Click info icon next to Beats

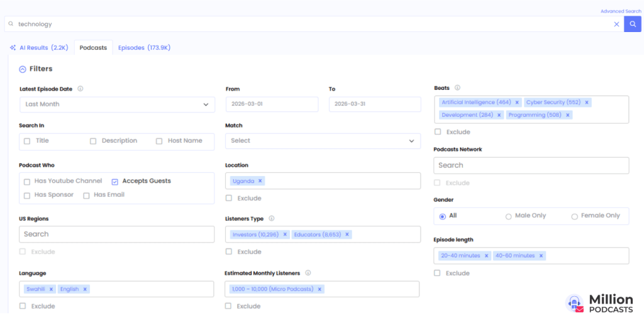(x=457, y=88)
